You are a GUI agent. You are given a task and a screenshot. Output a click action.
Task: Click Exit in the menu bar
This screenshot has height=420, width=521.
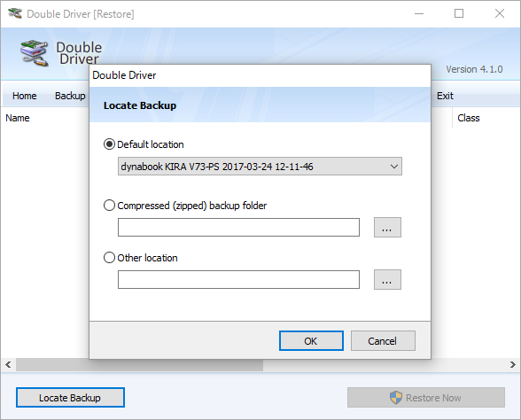click(x=445, y=96)
